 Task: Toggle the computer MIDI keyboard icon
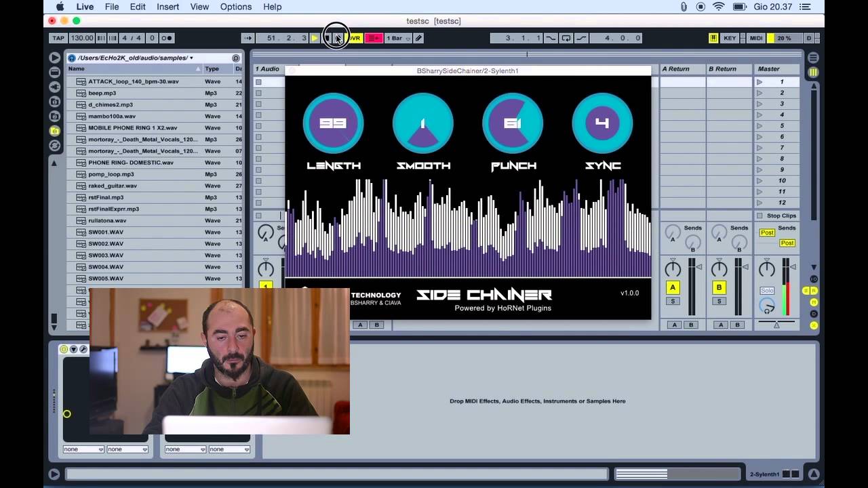point(713,38)
